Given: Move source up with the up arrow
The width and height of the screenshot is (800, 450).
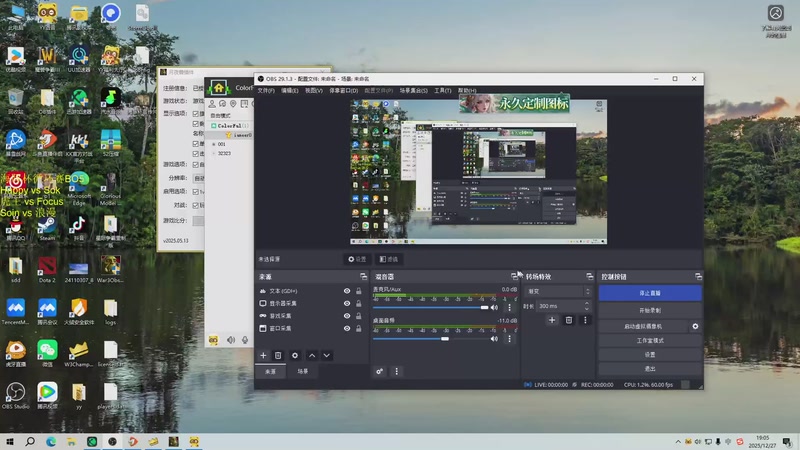Looking at the screenshot, I should point(312,355).
